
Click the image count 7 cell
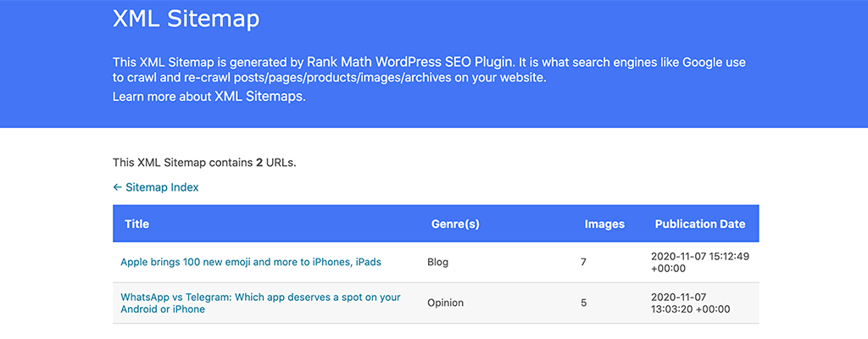click(583, 262)
